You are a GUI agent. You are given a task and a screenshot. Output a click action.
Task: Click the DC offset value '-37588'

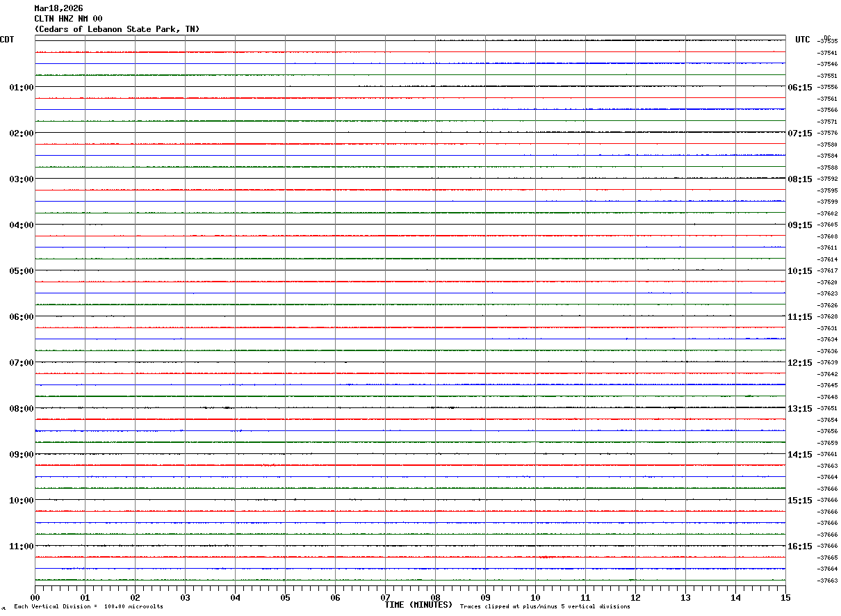pos(827,168)
